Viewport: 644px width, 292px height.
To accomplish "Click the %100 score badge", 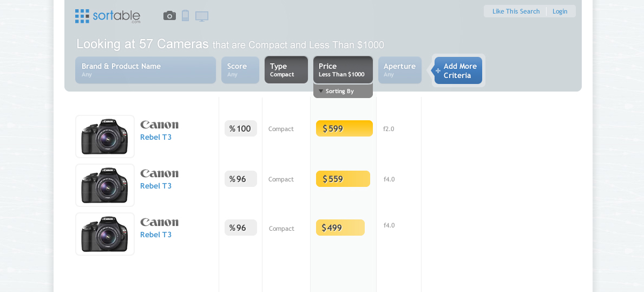I will pyautogui.click(x=241, y=128).
